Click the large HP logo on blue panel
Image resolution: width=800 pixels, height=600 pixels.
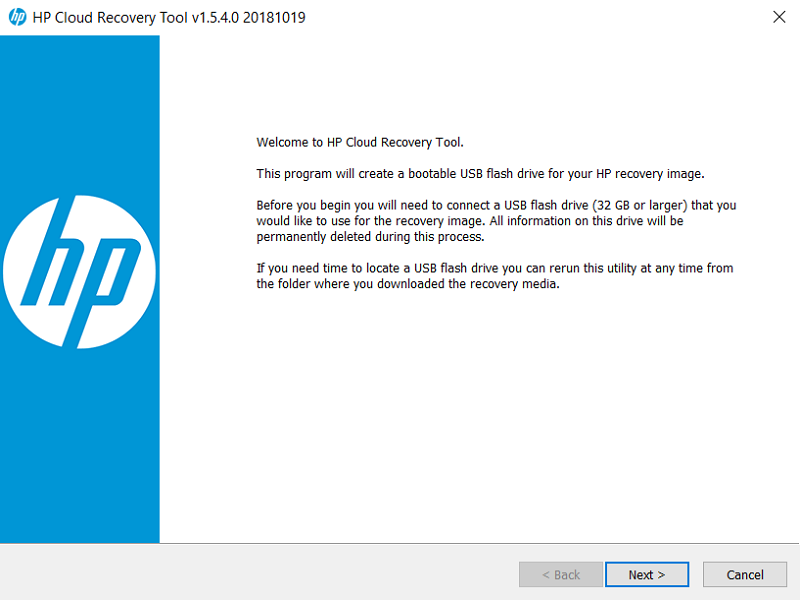pyautogui.click(x=79, y=271)
